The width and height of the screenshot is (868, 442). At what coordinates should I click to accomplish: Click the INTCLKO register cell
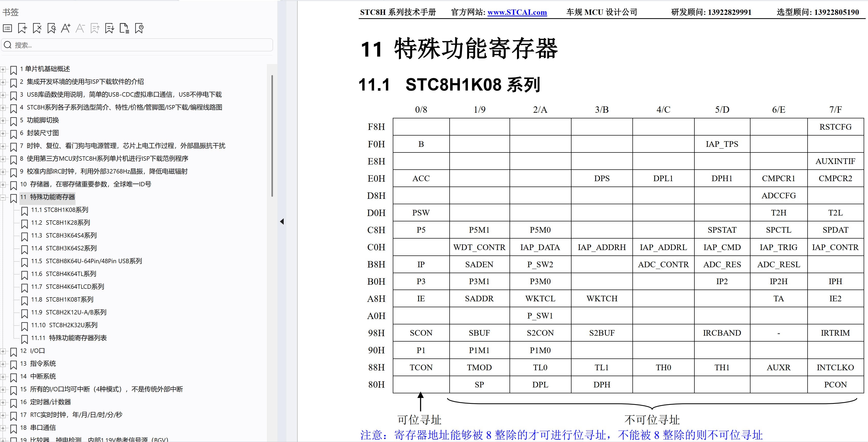tap(835, 367)
